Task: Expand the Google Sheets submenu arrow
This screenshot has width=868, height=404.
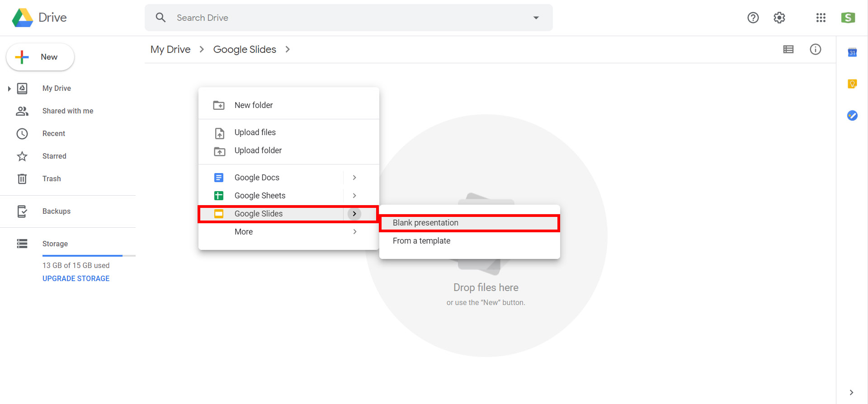Action: pyautogui.click(x=354, y=196)
